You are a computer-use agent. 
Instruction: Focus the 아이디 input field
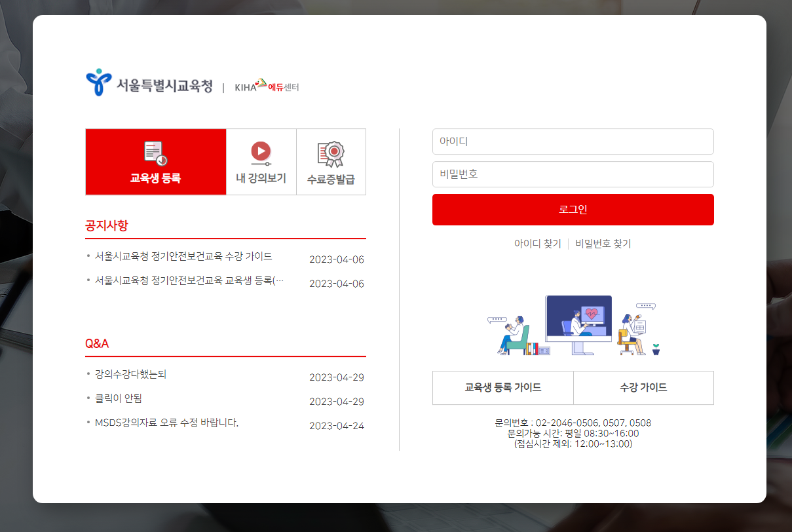click(x=573, y=142)
